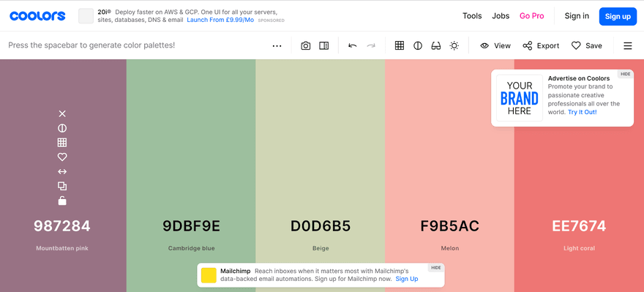Click the Cambridge blue color name

pos(192,249)
